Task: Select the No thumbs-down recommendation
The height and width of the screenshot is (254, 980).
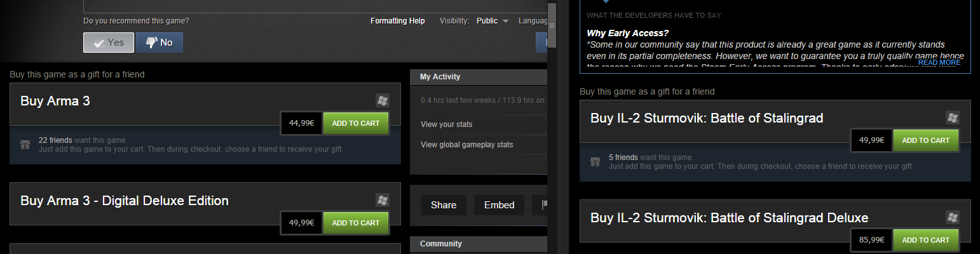Action: click(160, 43)
